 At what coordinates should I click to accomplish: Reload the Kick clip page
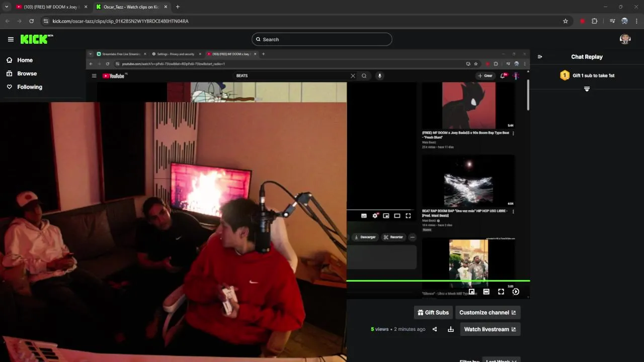(32, 21)
